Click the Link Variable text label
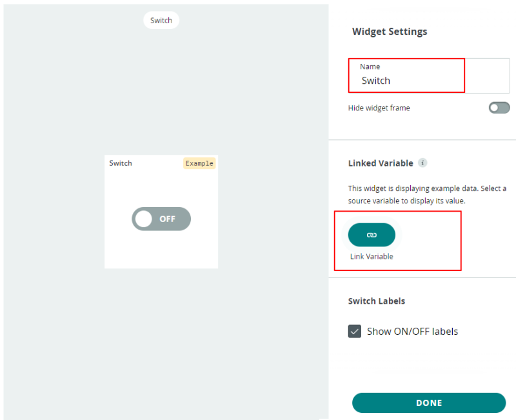This screenshot has width=516, height=420. 372,256
